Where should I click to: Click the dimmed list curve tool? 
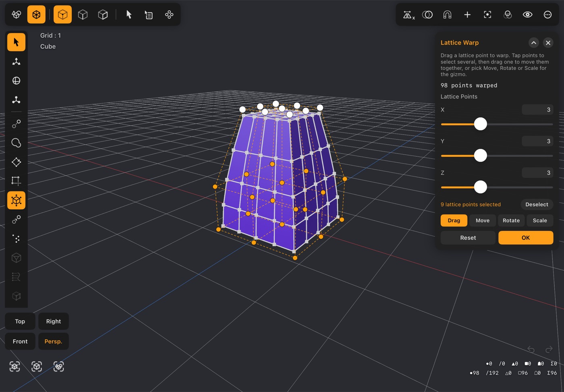click(x=16, y=277)
